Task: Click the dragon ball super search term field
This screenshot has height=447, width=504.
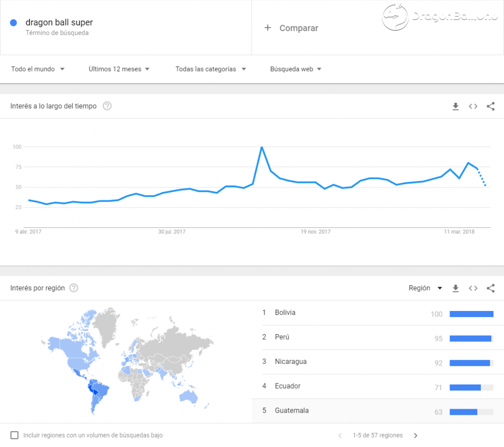Action: tap(125, 27)
